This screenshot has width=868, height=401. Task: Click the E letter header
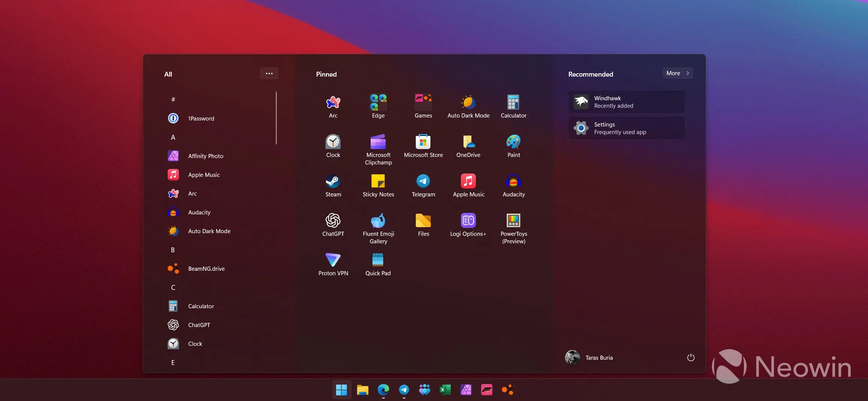pos(173,362)
